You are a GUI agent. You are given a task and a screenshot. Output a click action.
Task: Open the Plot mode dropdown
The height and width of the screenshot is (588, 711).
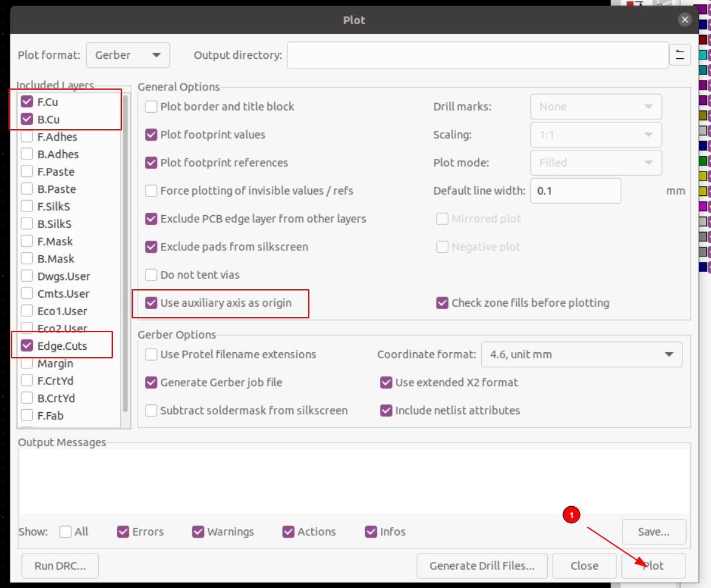click(596, 162)
